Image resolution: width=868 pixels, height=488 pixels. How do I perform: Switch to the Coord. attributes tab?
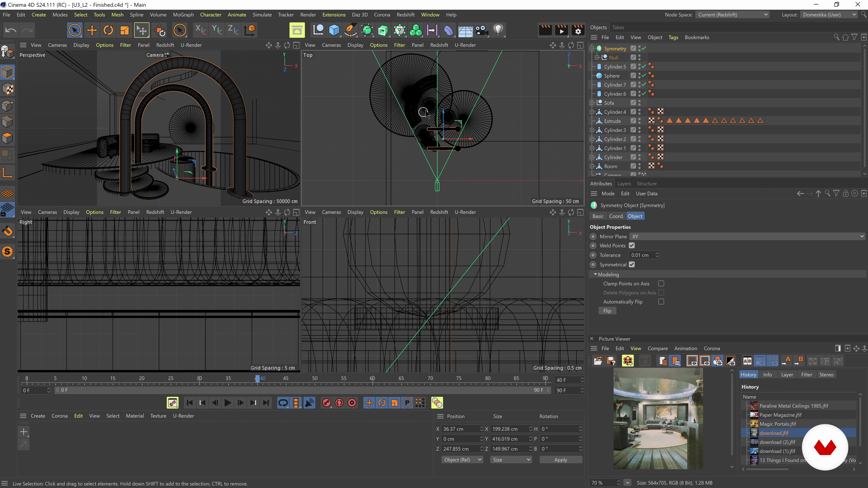(x=616, y=216)
